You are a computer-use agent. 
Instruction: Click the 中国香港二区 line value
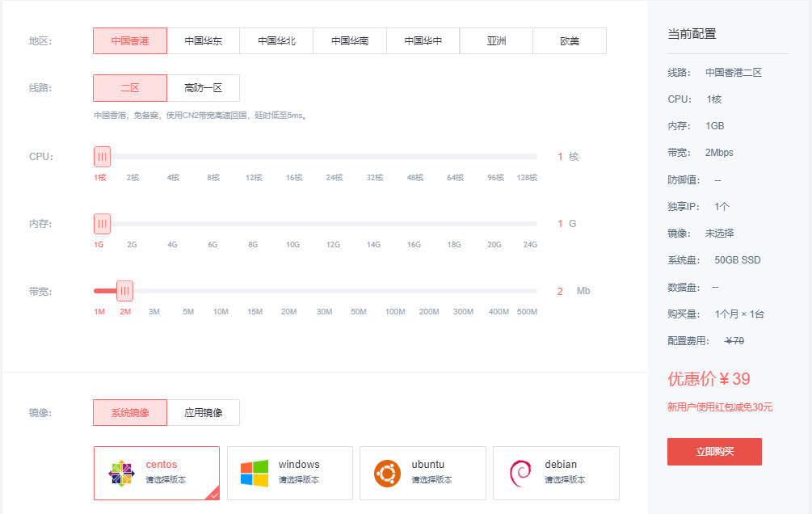(734, 73)
